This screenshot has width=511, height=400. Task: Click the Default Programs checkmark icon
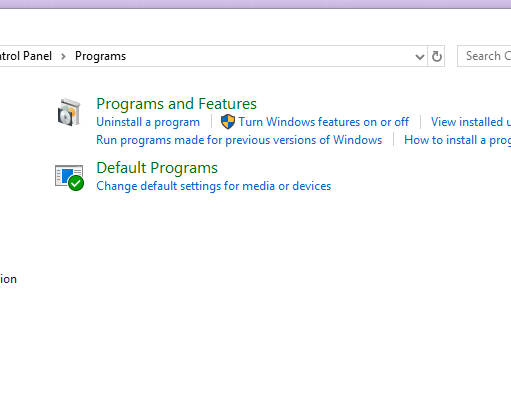pos(69,178)
